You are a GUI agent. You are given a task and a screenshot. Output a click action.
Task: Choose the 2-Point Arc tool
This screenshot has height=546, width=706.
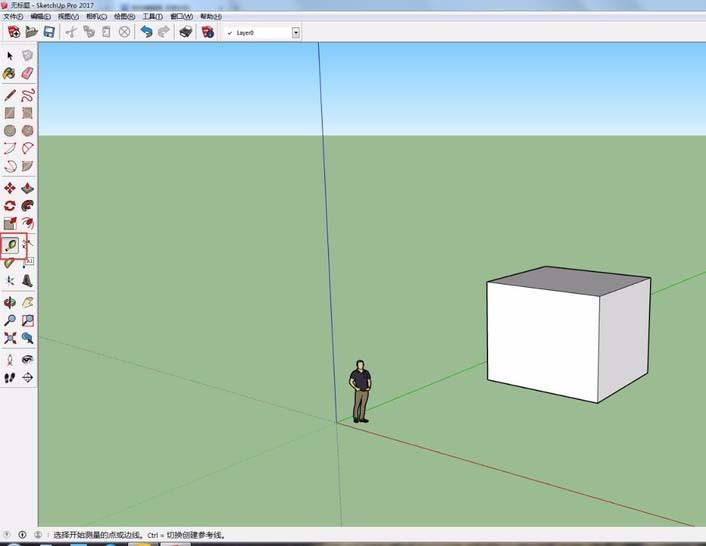(x=27, y=149)
